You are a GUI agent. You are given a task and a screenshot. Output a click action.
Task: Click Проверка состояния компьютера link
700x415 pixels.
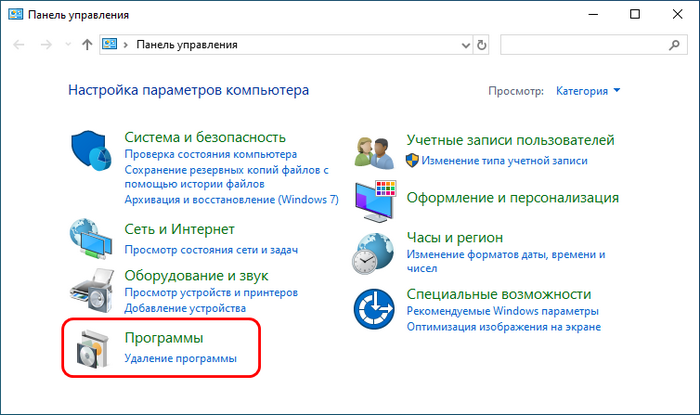pyautogui.click(x=211, y=154)
